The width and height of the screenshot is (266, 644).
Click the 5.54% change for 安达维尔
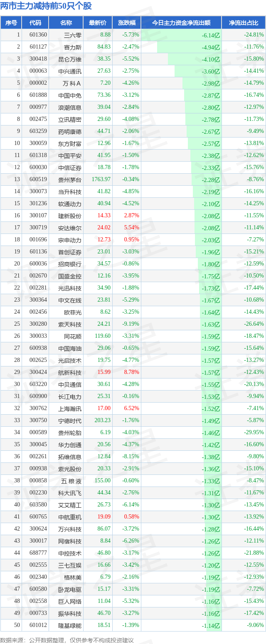point(131,228)
